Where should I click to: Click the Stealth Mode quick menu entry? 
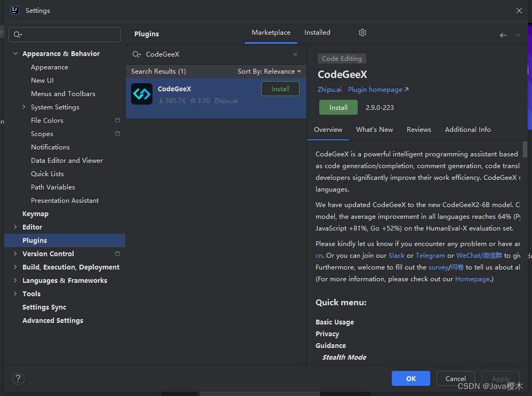click(x=344, y=357)
